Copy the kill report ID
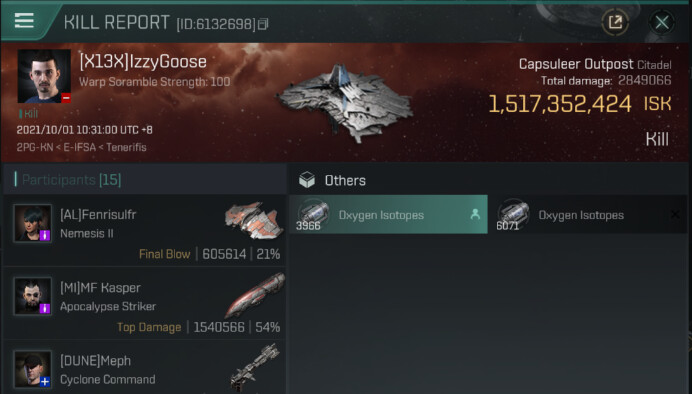The height and width of the screenshot is (394, 692). coord(263,24)
